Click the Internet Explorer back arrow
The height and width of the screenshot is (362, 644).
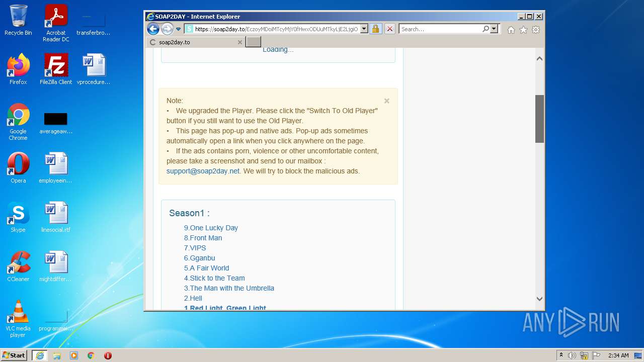click(153, 29)
